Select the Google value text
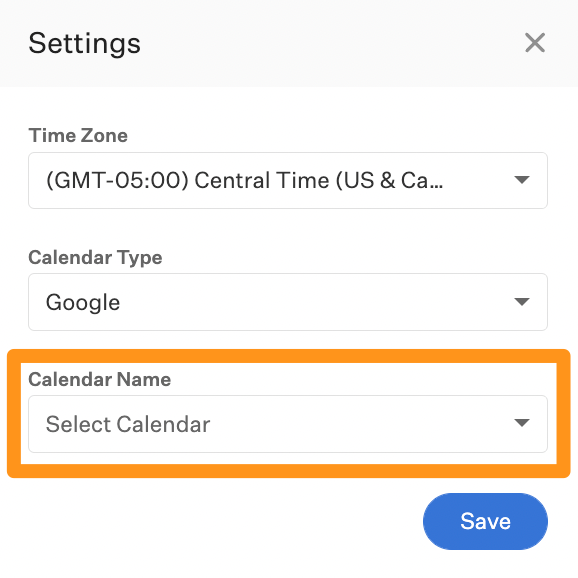This screenshot has width=578, height=578. point(83,303)
